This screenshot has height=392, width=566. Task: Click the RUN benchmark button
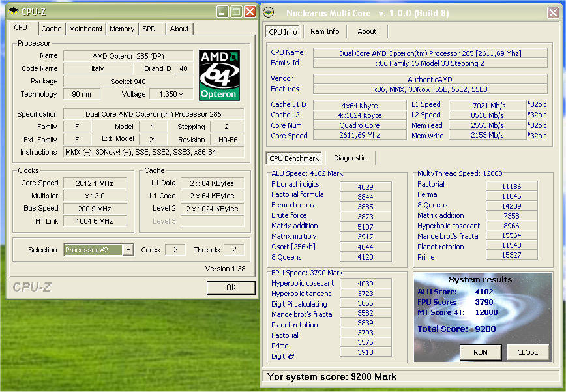pos(481,352)
